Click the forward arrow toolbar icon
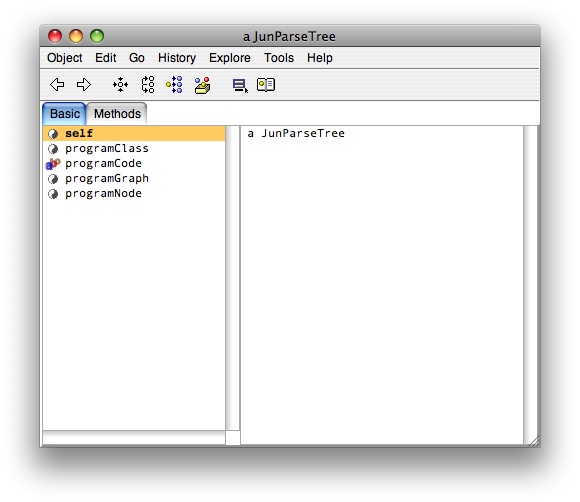Image resolution: width=580 pixels, height=502 pixels. click(x=84, y=84)
